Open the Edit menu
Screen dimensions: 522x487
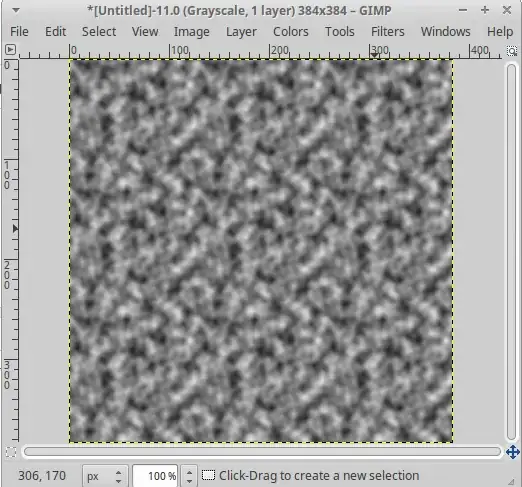[x=55, y=32]
